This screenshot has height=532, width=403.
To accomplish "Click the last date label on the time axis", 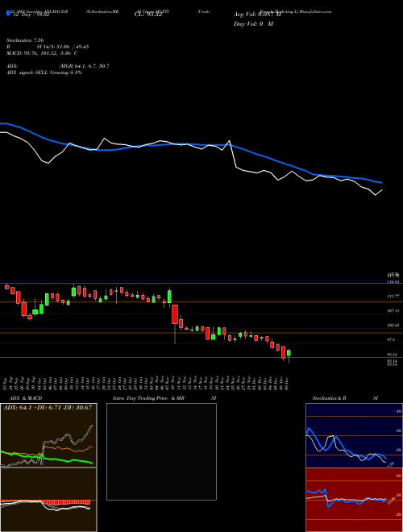I will coord(287,382).
